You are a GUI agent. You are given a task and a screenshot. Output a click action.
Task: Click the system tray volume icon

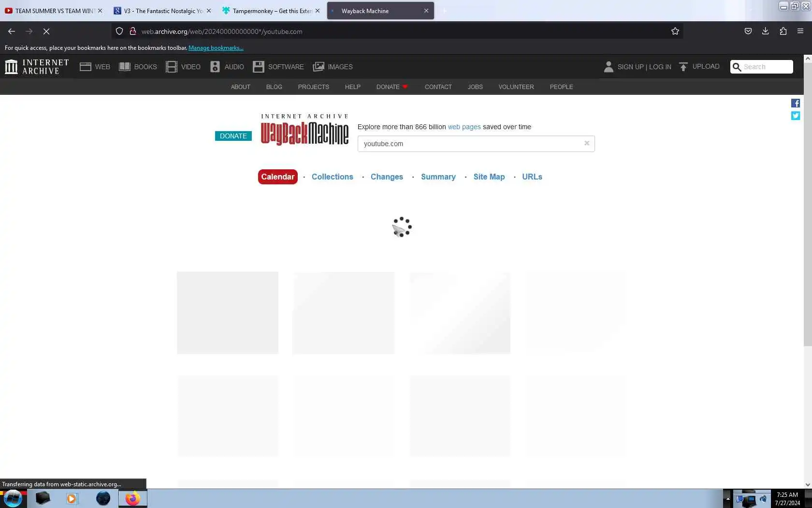click(x=763, y=499)
